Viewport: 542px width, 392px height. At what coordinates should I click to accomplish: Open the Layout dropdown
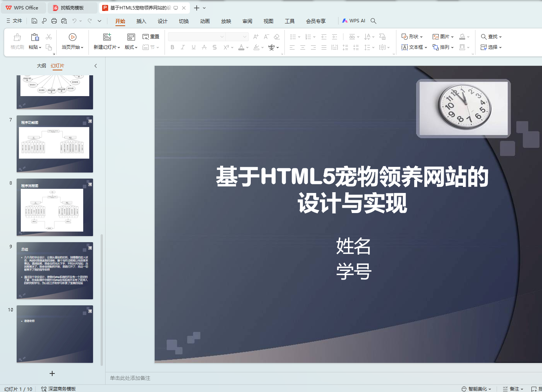click(x=131, y=47)
